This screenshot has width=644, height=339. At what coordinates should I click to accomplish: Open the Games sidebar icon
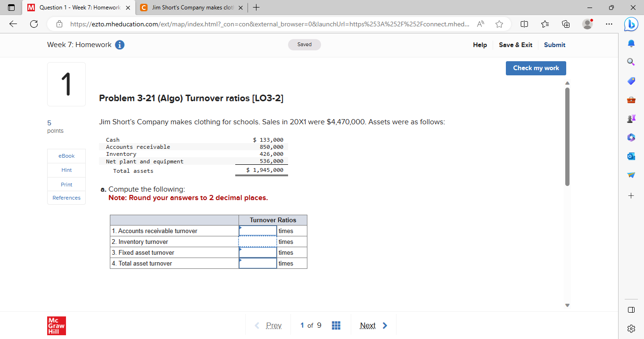pos(631,118)
